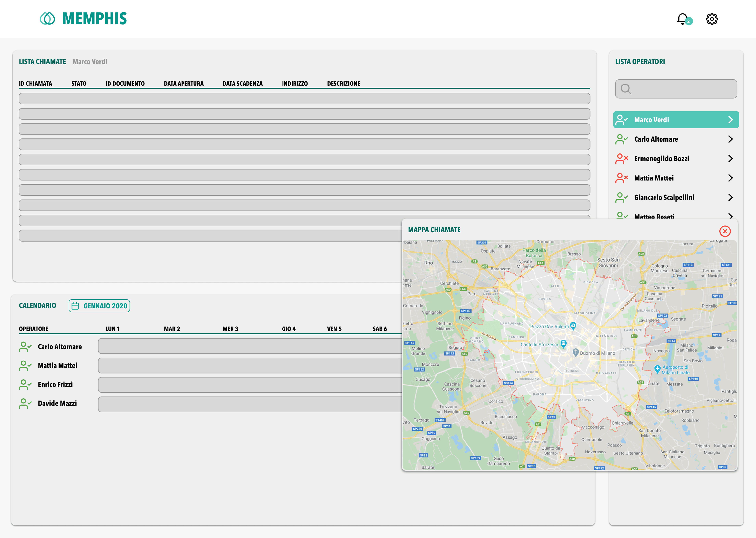
Task: Select the first row in Lista Chiamate
Action: [x=304, y=98]
